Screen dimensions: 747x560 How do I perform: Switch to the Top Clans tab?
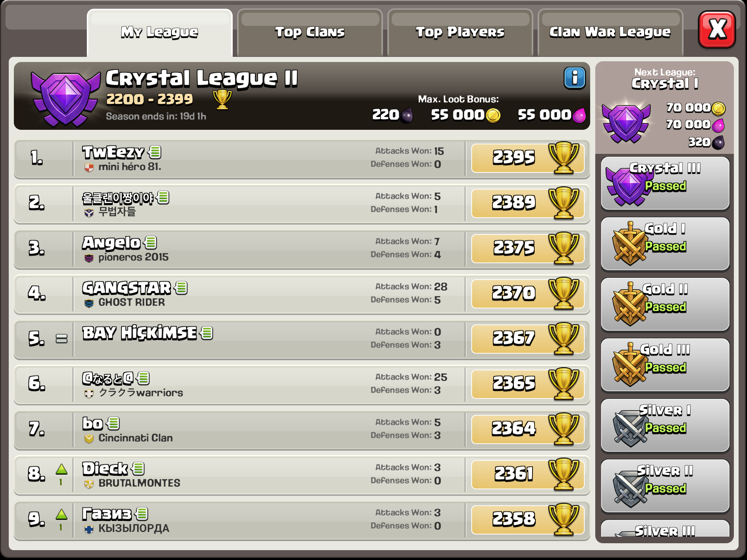tap(310, 33)
